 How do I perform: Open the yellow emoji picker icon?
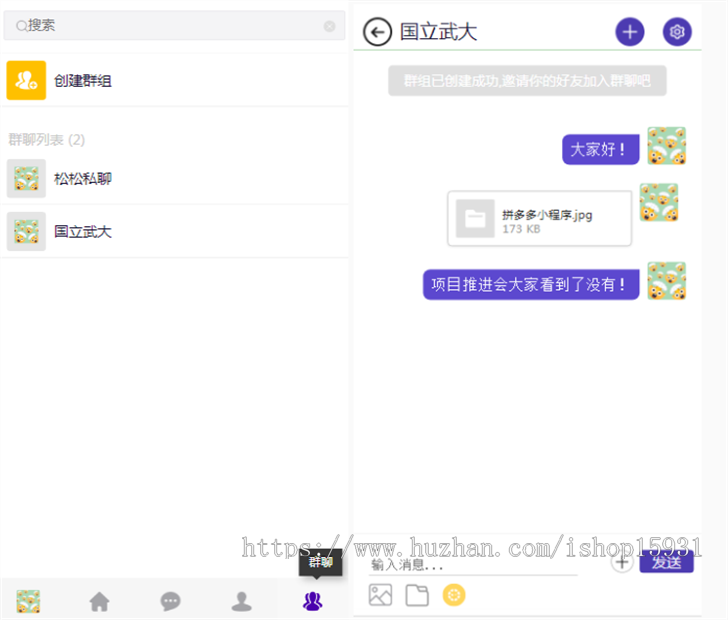click(454, 595)
